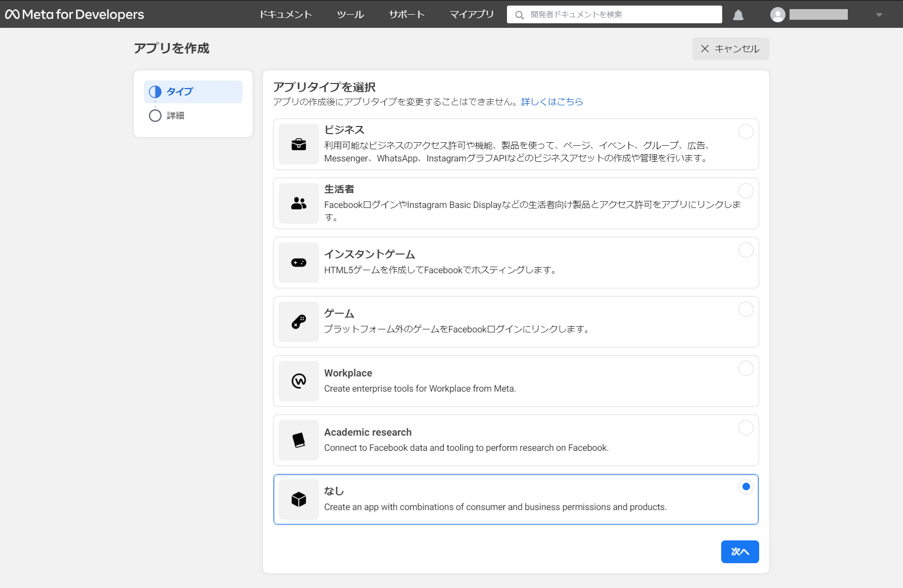This screenshot has width=903, height=588.
Task: Click the book icon for Academic research
Action: coord(299,440)
